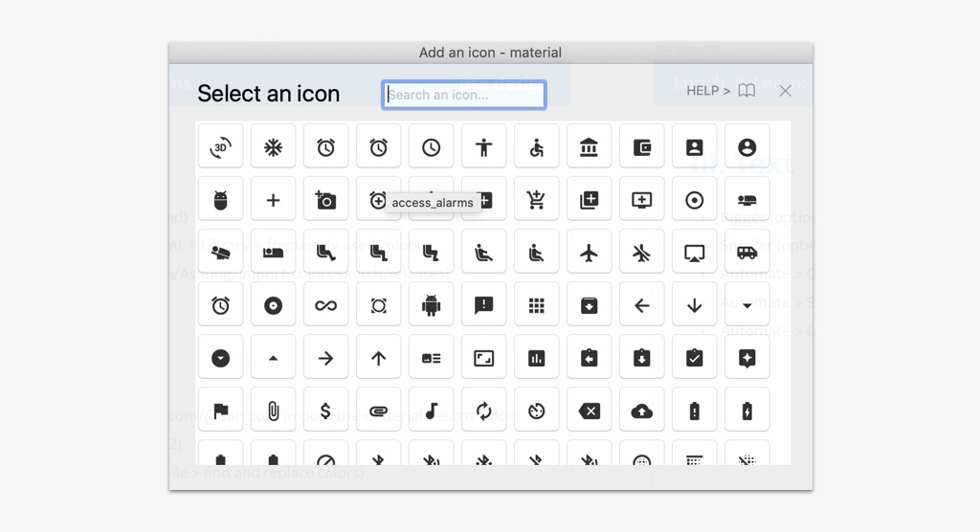Open the book documentation icon
Viewport: 980px width, 532px height.
(x=746, y=91)
